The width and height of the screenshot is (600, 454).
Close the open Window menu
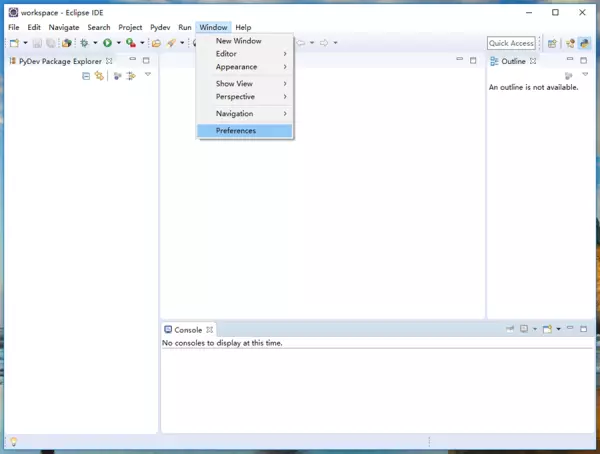pos(213,27)
